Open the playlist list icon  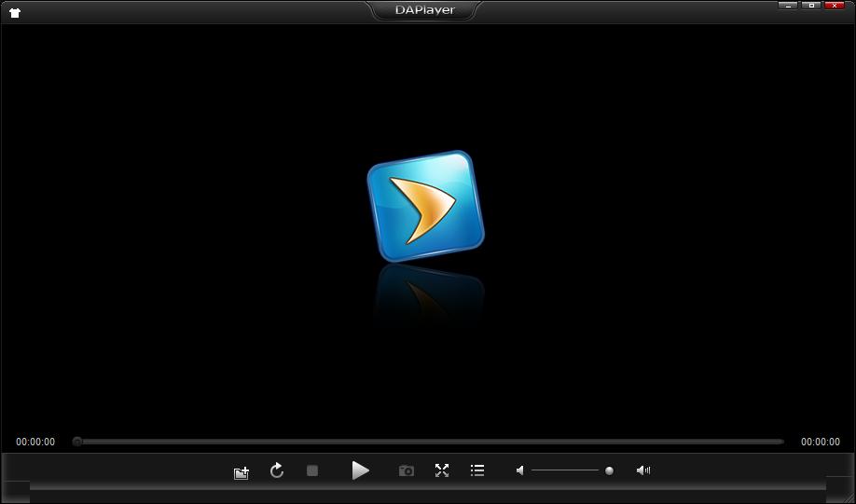(477, 470)
